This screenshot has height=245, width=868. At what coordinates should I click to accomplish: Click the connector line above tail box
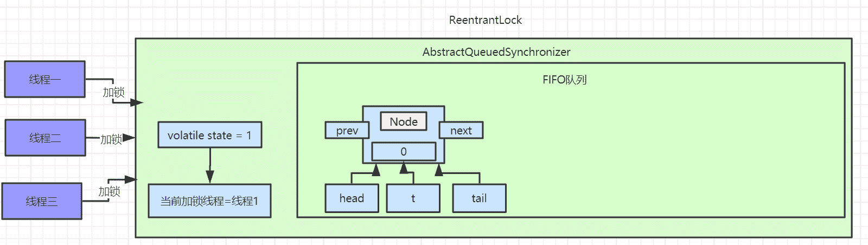459,173
